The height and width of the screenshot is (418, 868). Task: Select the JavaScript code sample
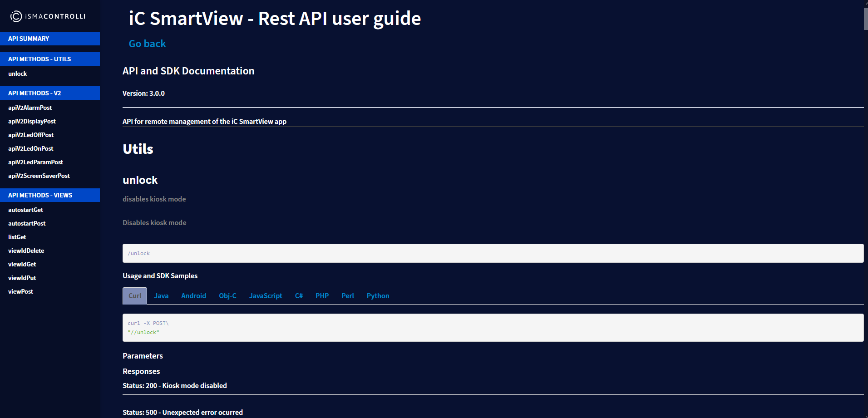pyautogui.click(x=266, y=295)
